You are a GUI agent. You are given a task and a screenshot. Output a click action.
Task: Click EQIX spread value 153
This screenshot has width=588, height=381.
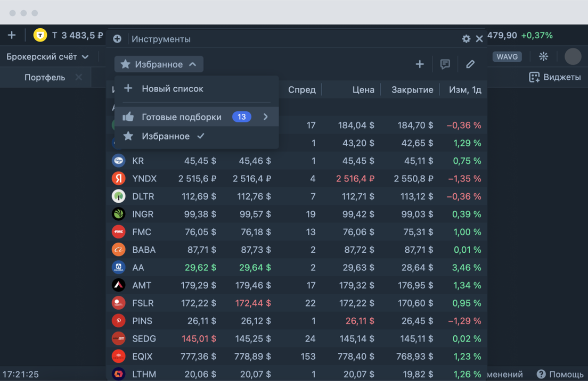click(308, 357)
